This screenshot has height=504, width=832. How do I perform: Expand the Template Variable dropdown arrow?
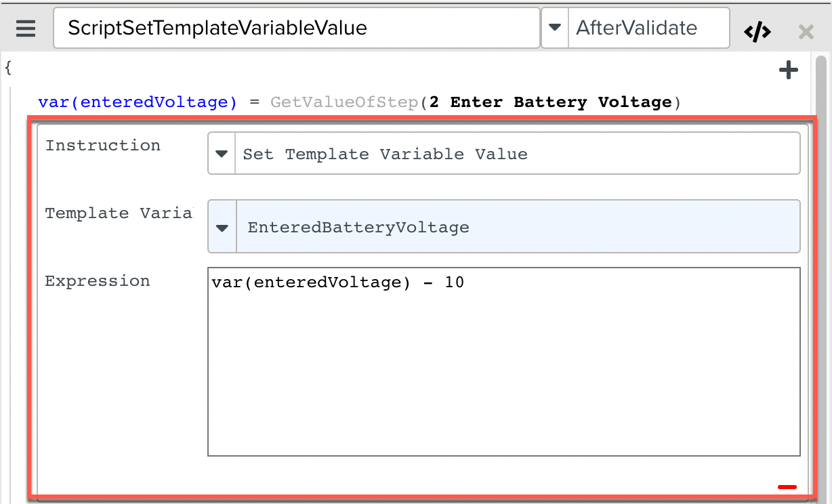pos(222,227)
